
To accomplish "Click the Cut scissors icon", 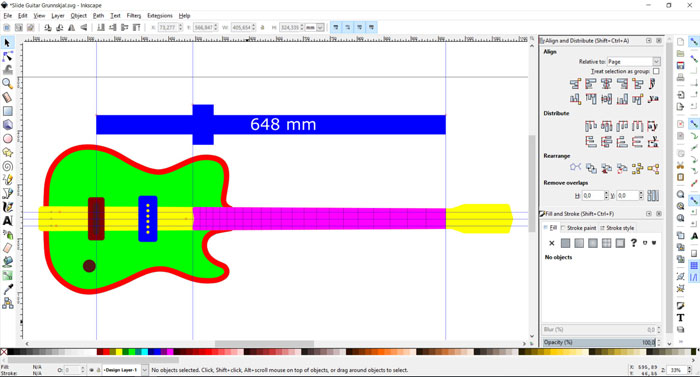I will 680,165.
